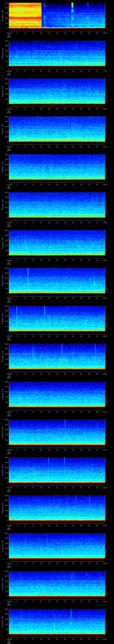Open the spectrogram panel starting at 0:39:00

(57, 394)
